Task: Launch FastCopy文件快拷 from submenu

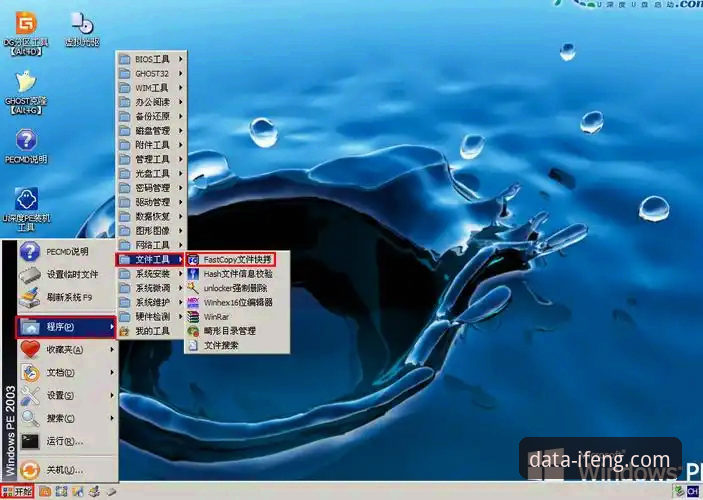Action: pyautogui.click(x=237, y=259)
